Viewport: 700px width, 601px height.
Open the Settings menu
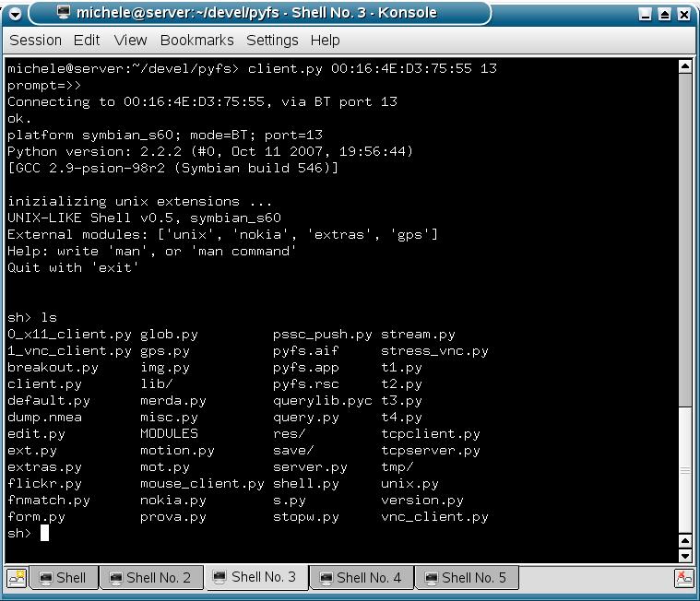[272, 41]
